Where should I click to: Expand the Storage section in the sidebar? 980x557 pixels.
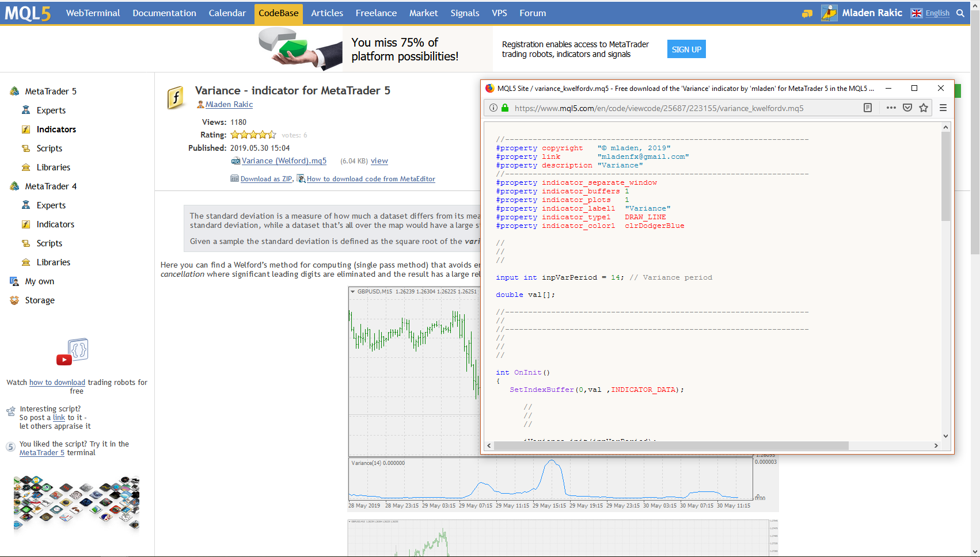39,300
